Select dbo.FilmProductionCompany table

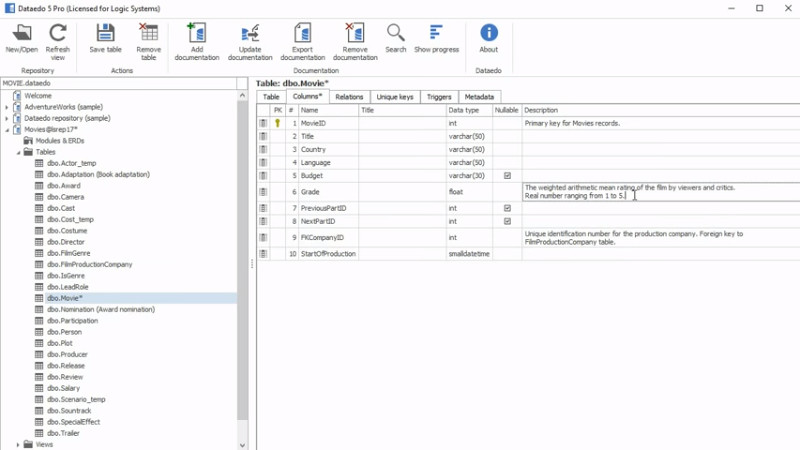90,264
